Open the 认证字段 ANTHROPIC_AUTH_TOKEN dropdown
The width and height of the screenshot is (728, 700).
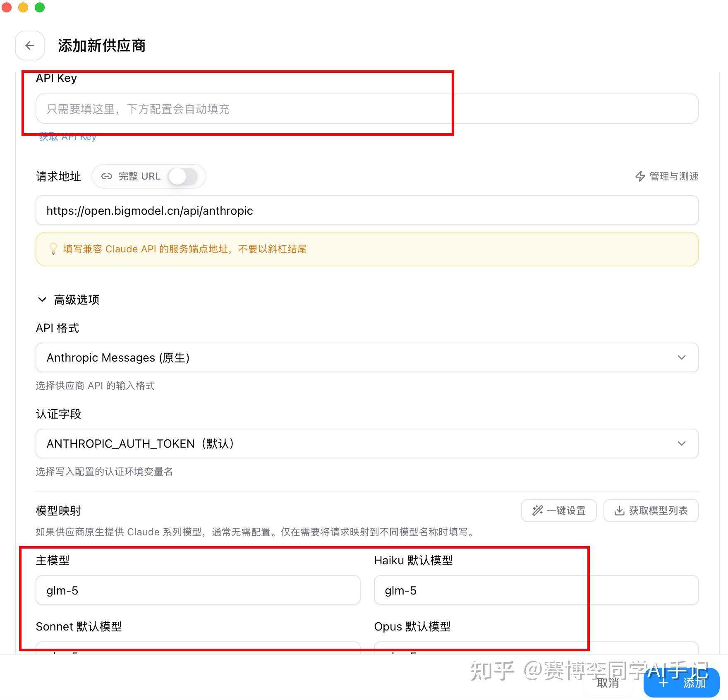pos(367,443)
